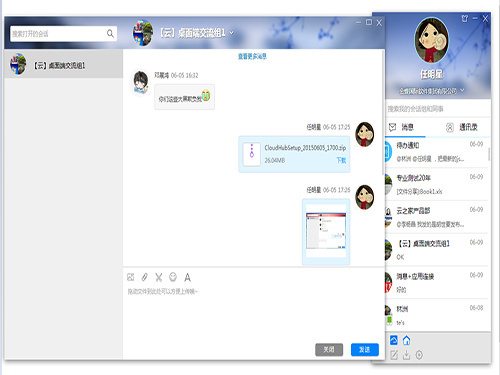Click the large profile avatar in contacts window
The width and height of the screenshot is (500, 375).
[x=431, y=41]
